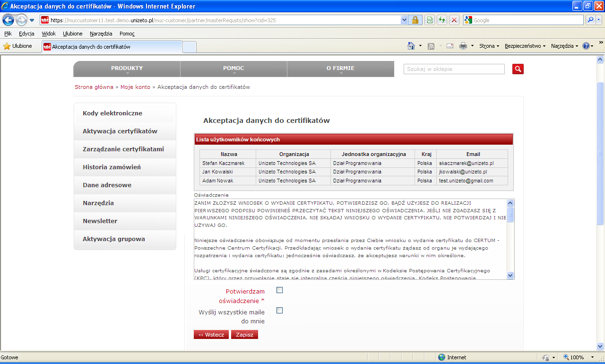Image resolution: width=605 pixels, height=364 pixels.
Task: Open the Pomoc menu in menu bar
Action: point(127,34)
